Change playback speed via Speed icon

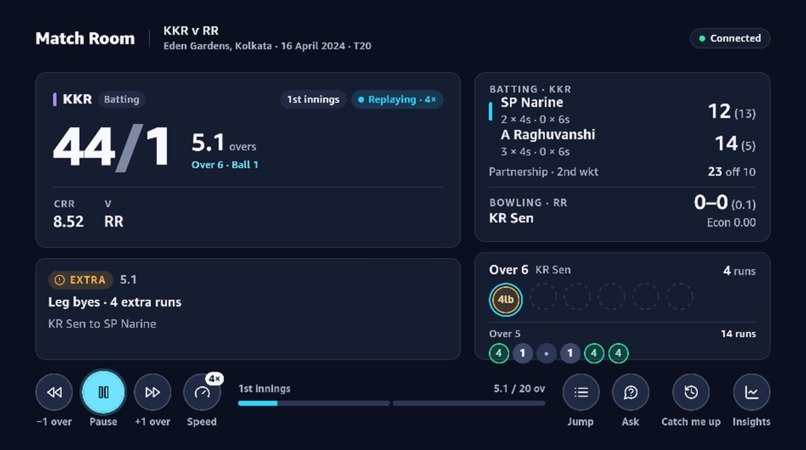202,392
